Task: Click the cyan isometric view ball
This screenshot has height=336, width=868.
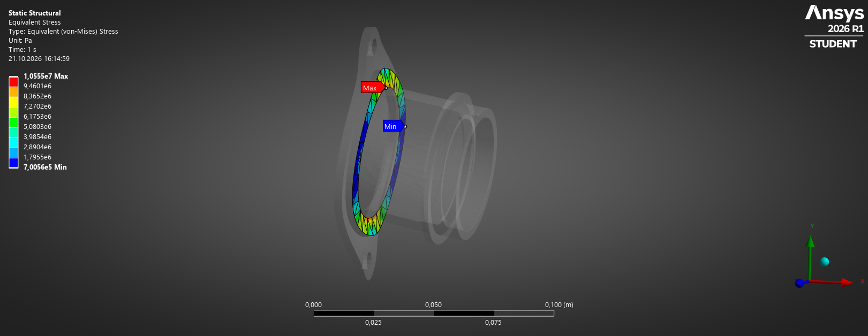Action: coord(825,262)
